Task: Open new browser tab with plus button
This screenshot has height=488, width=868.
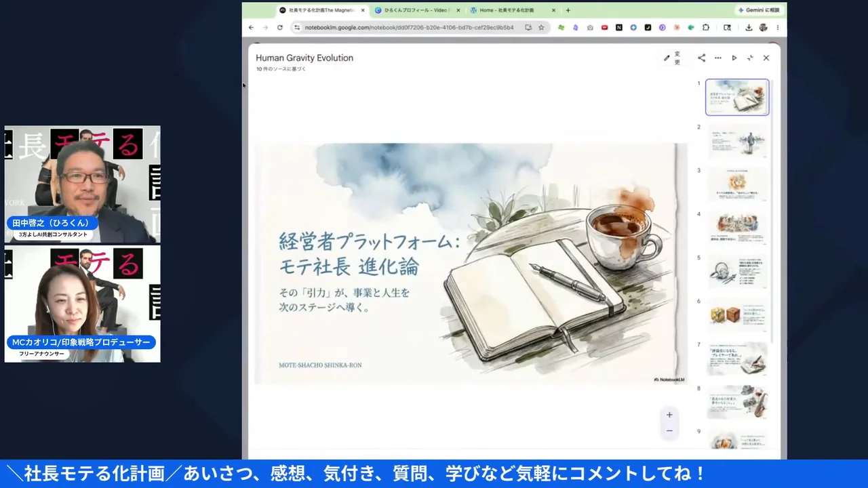Action: [x=568, y=10]
